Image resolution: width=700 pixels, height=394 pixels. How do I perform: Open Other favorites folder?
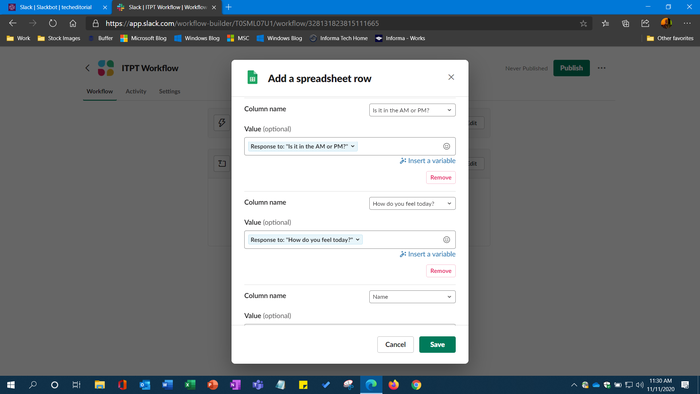[x=670, y=38]
